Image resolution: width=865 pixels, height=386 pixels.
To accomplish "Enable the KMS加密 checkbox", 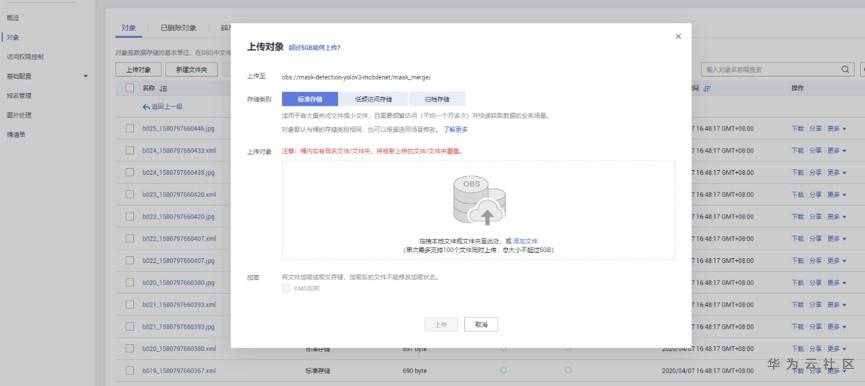I will coord(286,288).
